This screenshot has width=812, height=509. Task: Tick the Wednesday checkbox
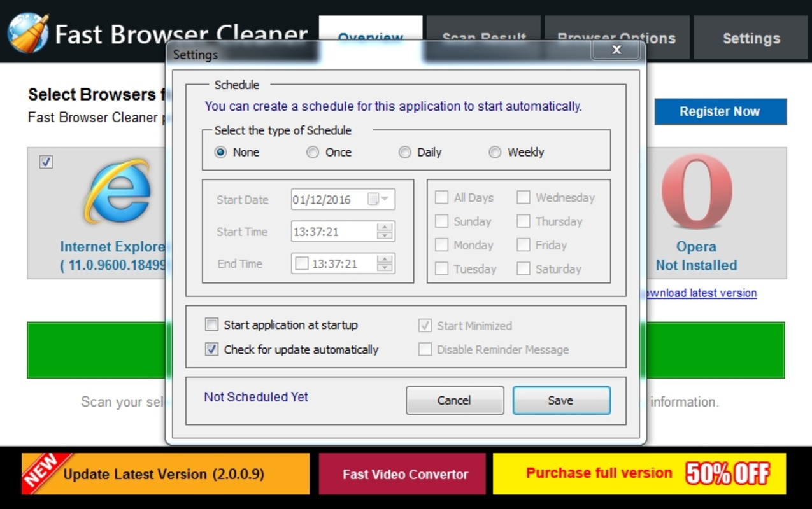coord(524,197)
